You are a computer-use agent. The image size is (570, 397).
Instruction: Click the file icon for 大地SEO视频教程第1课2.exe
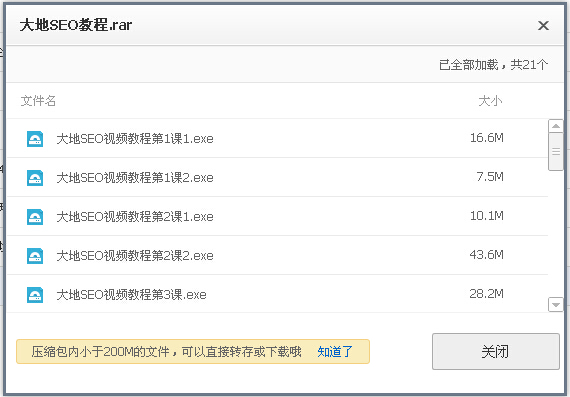pos(35,178)
